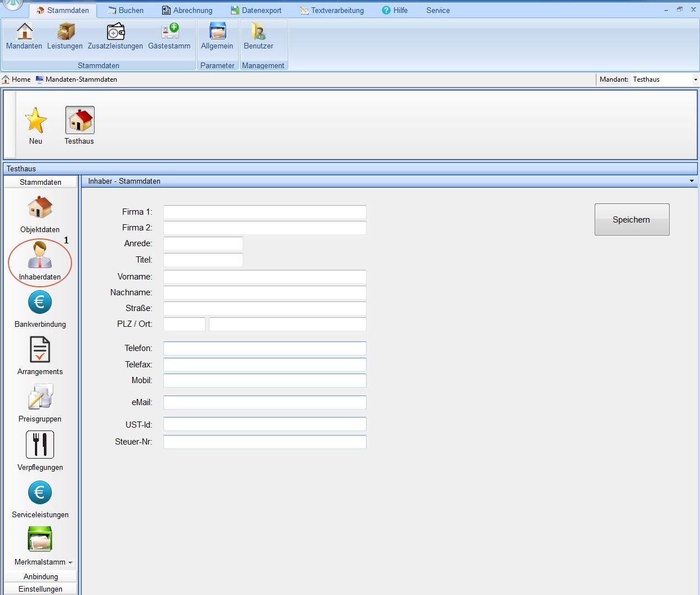Click into the Vorname input field

[265, 277]
